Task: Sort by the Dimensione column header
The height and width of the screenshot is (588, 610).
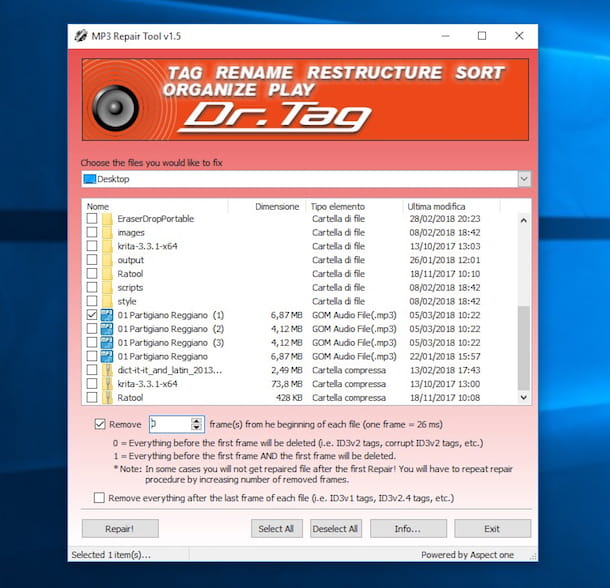Action: [267, 207]
